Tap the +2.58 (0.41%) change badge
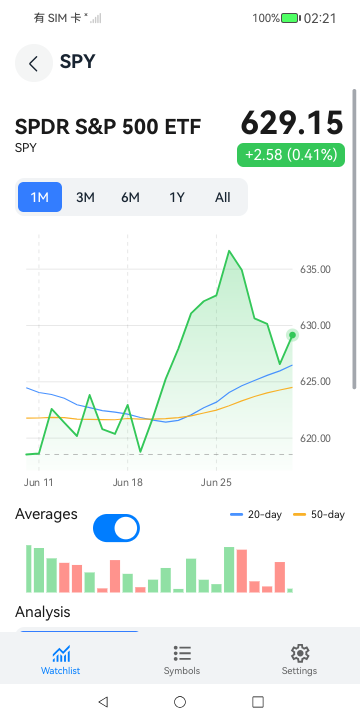This screenshot has height=720, width=360. point(291,155)
